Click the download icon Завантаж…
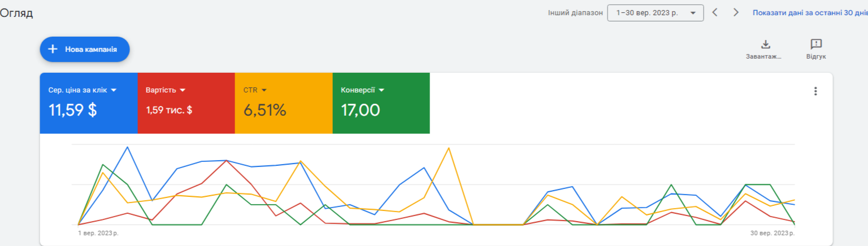Viewport: 868px width, 246px height. pos(766,44)
